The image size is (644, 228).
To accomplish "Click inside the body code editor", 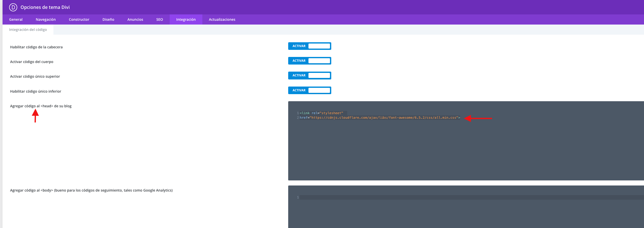I will (466, 207).
